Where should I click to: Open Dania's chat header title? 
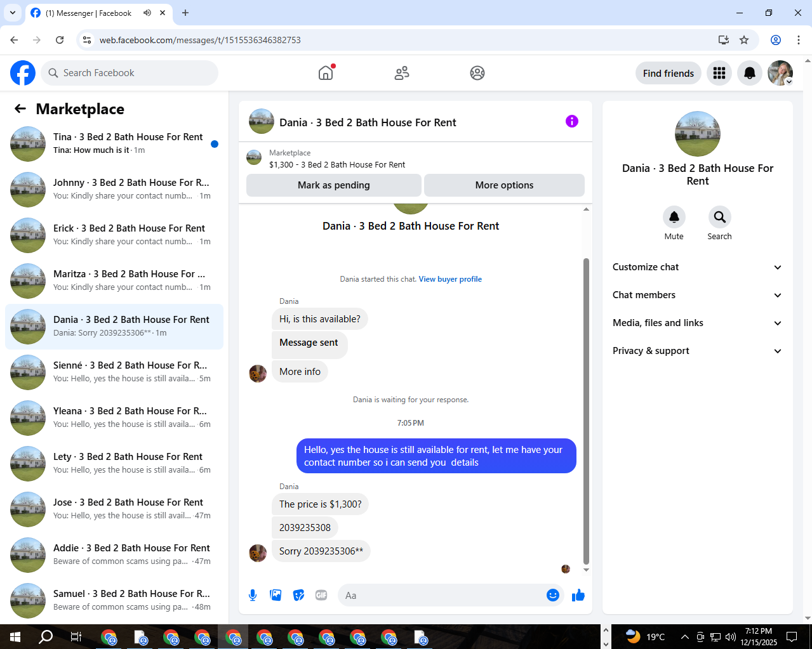[x=368, y=122]
